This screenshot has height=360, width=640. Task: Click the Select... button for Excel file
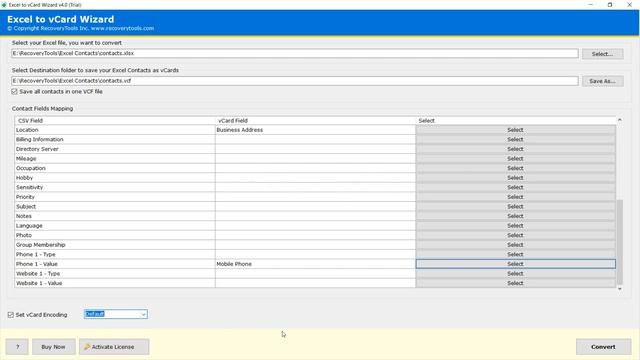click(x=602, y=54)
